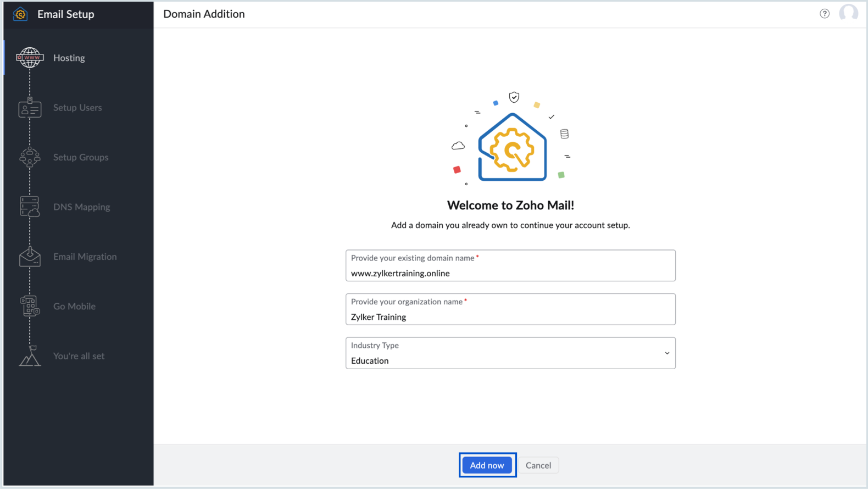Click the Email Migration envelope icon

(x=30, y=257)
